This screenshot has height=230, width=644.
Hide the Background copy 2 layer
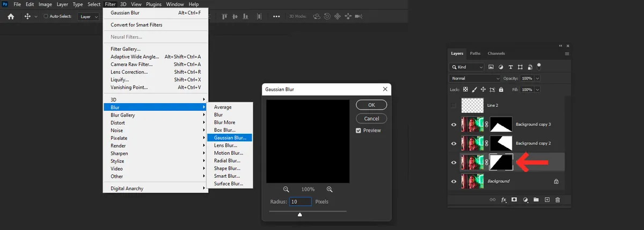454,143
